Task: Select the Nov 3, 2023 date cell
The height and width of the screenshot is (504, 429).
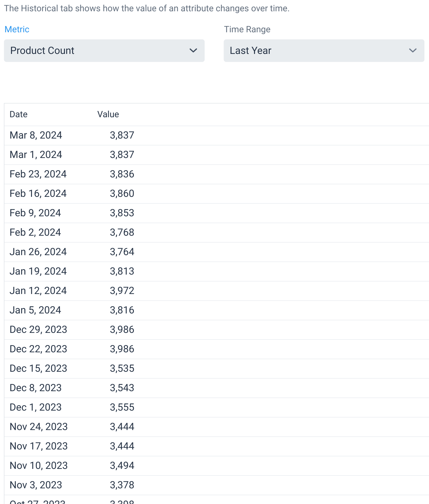Action: 36,485
